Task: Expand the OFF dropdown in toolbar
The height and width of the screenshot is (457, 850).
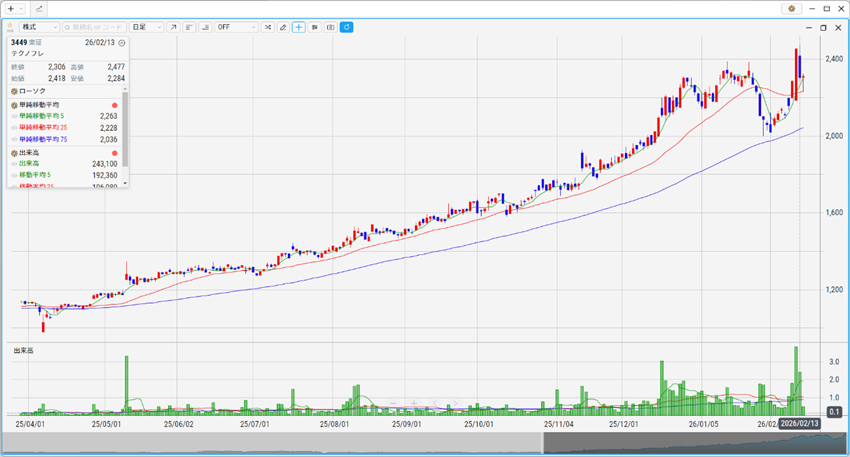Action: [236, 27]
